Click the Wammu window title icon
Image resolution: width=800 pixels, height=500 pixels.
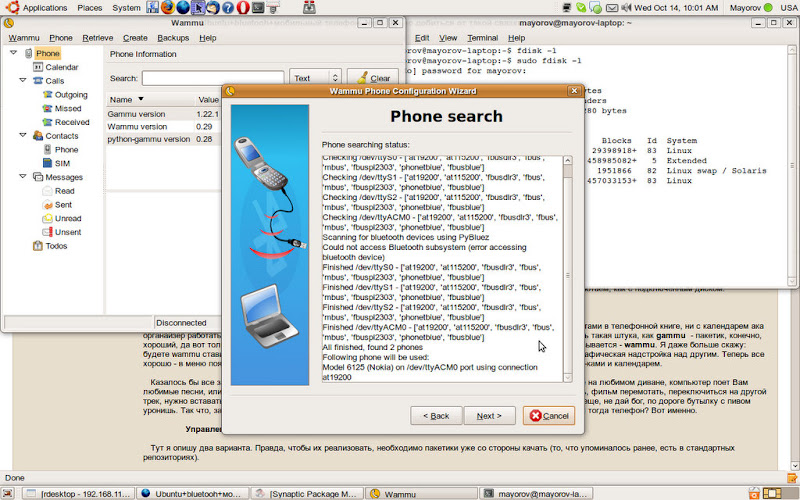click(8, 23)
